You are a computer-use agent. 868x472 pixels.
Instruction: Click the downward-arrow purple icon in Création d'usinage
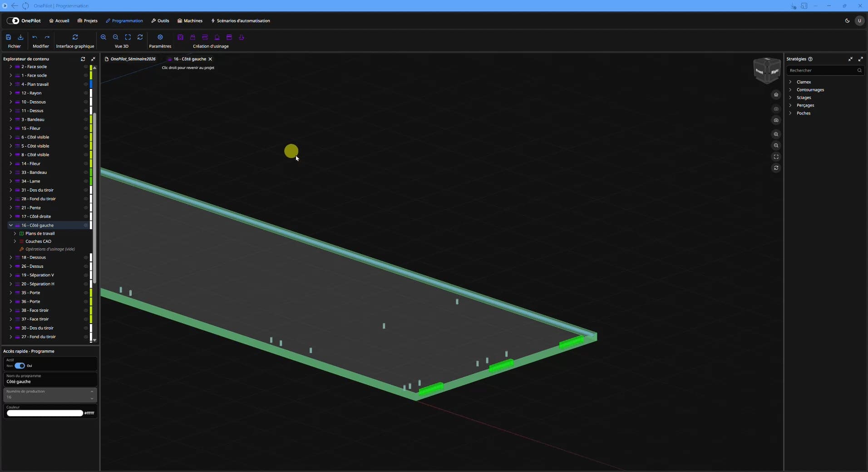(x=242, y=37)
